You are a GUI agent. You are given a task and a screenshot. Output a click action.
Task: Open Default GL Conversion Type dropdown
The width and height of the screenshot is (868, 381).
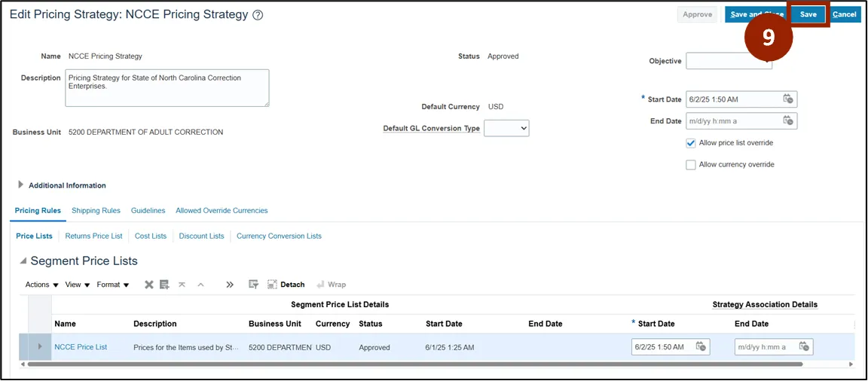click(506, 128)
